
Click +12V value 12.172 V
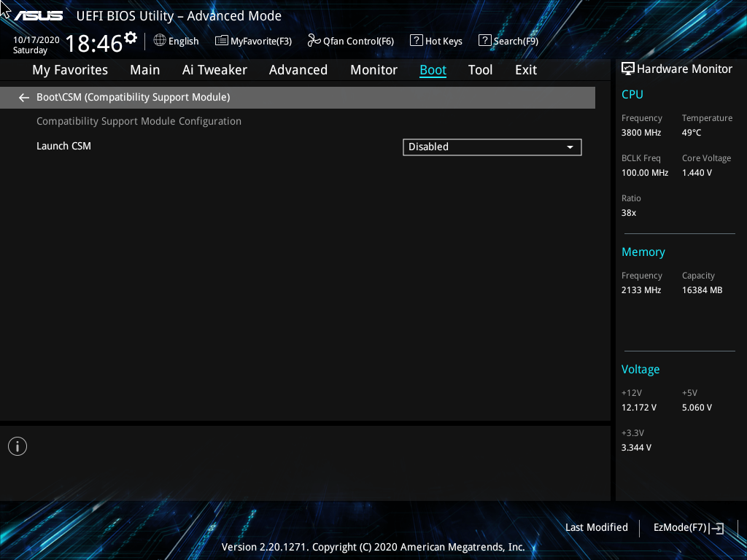coord(639,408)
